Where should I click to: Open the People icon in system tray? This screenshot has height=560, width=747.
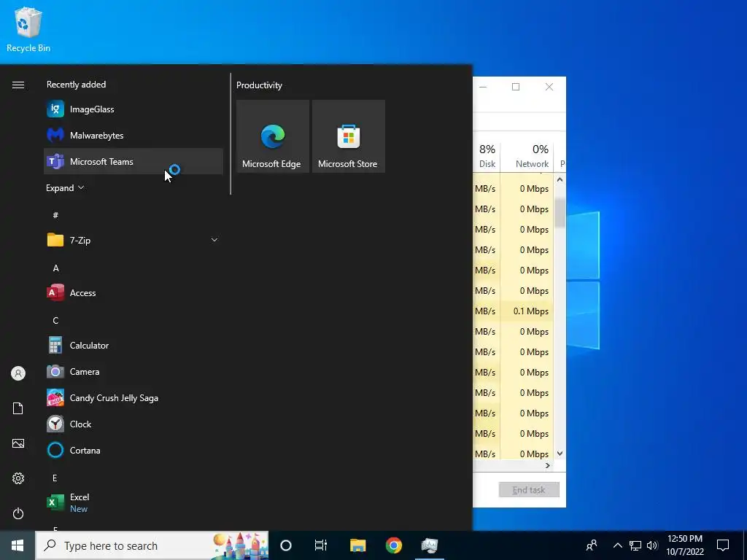coord(592,545)
